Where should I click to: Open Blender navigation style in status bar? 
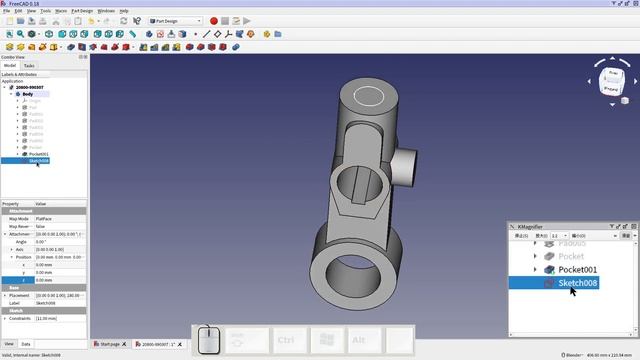(x=572, y=355)
